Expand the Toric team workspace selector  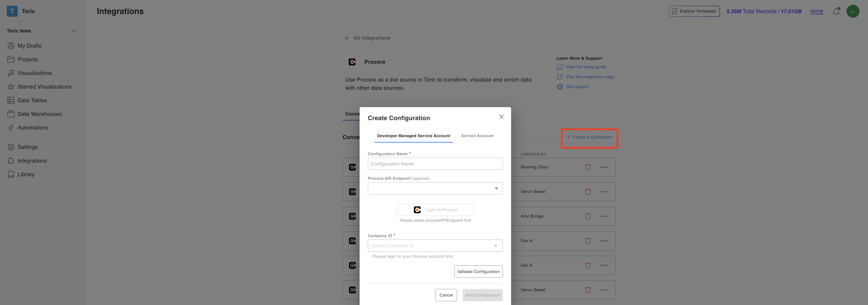(x=41, y=31)
